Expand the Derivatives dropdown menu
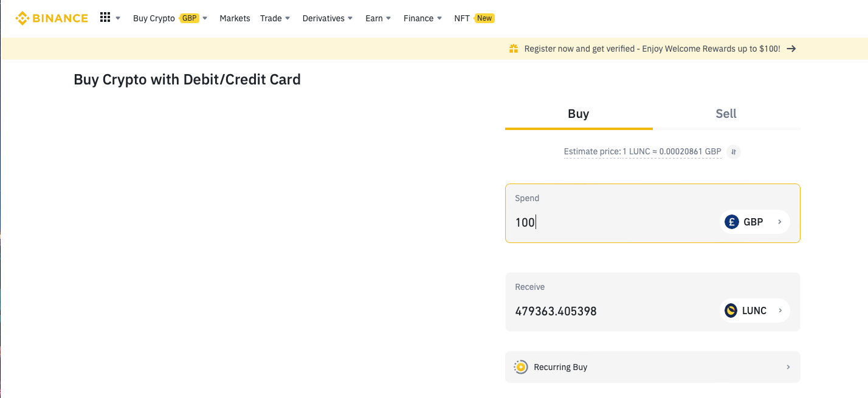Screen dimensions: 868x398 tap(328, 18)
